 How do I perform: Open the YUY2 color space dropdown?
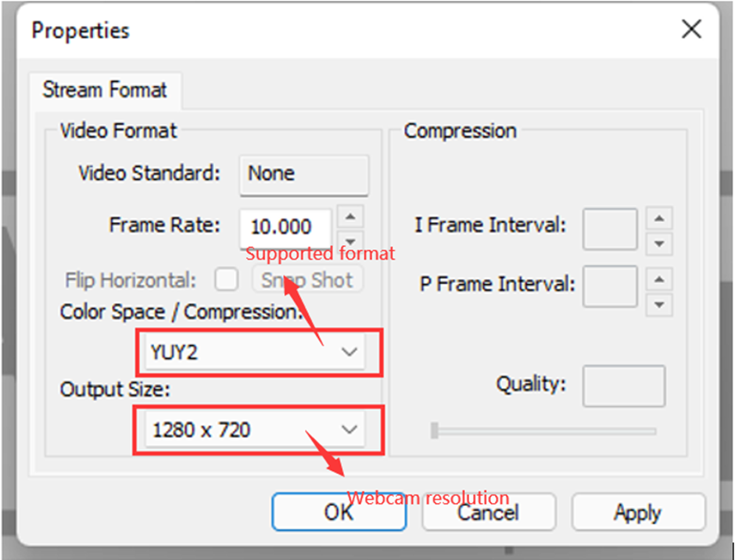(349, 352)
